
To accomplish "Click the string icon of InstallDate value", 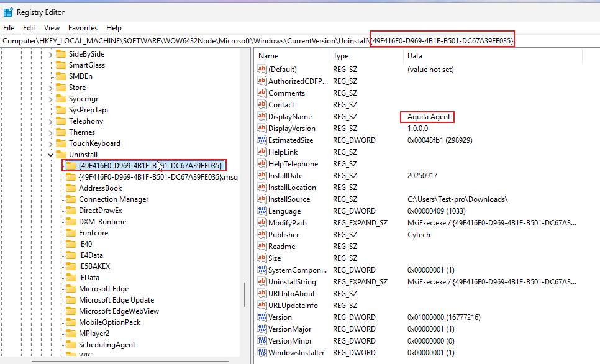I will point(262,175).
